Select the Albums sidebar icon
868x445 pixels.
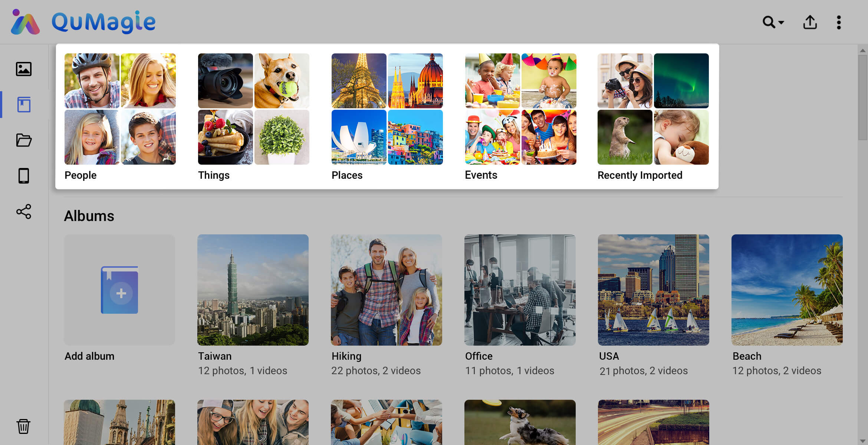(24, 105)
